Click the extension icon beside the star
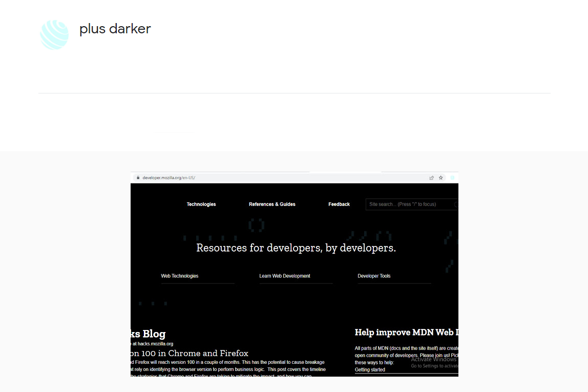Screen dimensions: 588x392 tap(453, 178)
